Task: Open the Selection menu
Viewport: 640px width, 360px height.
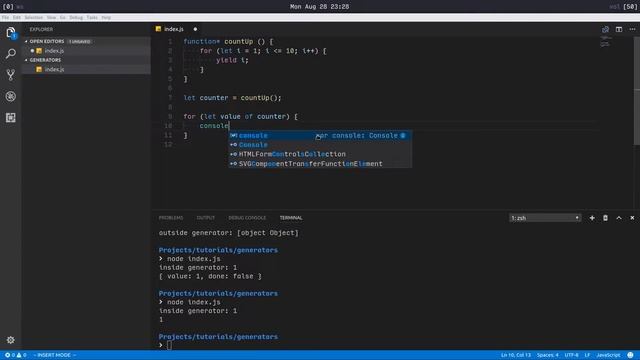Action: coord(33,18)
